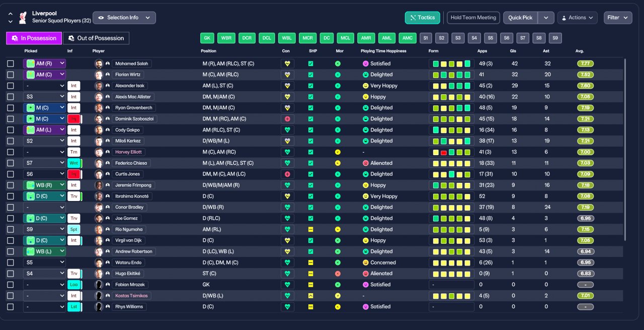Open the Selection Info dropdown
This screenshot has width=644, height=330.
[124, 18]
